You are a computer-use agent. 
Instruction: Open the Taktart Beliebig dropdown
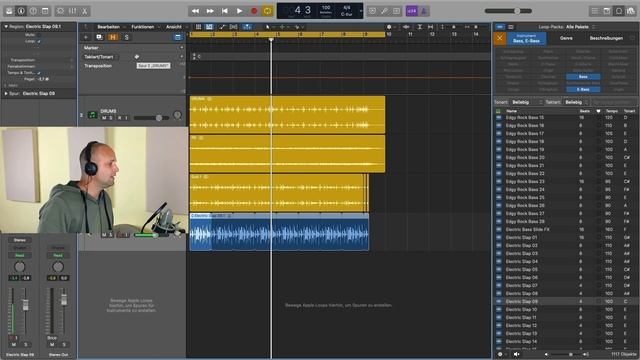tap(576, 102)
